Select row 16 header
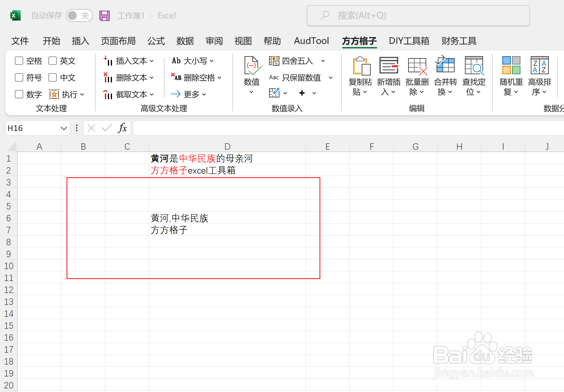Image resolution: width=564 pixels, height=392 pixels. tap(9, 337)
